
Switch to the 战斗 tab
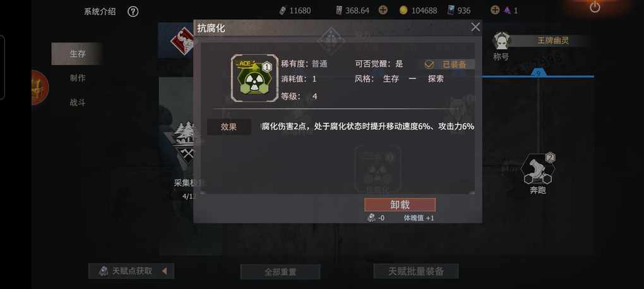coord(77,102)
